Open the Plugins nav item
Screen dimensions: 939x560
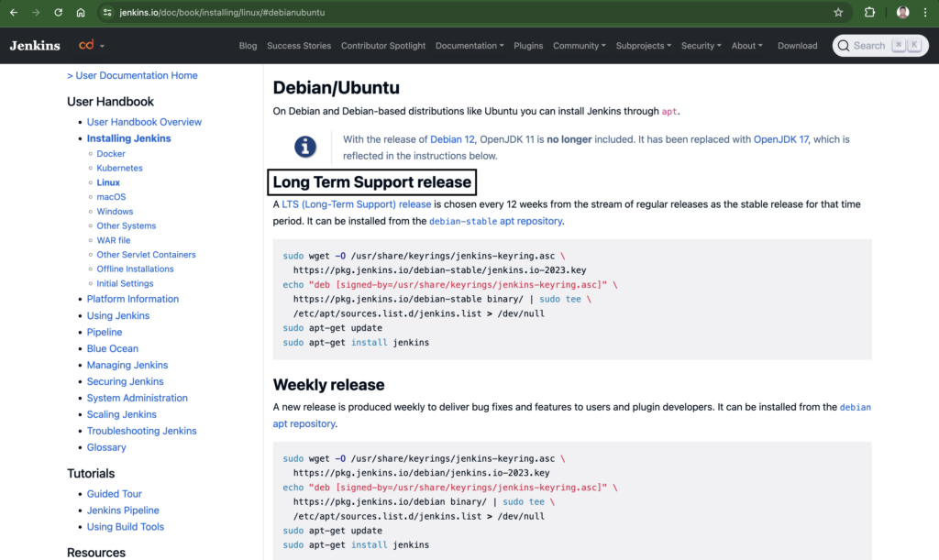click(528, 46)
